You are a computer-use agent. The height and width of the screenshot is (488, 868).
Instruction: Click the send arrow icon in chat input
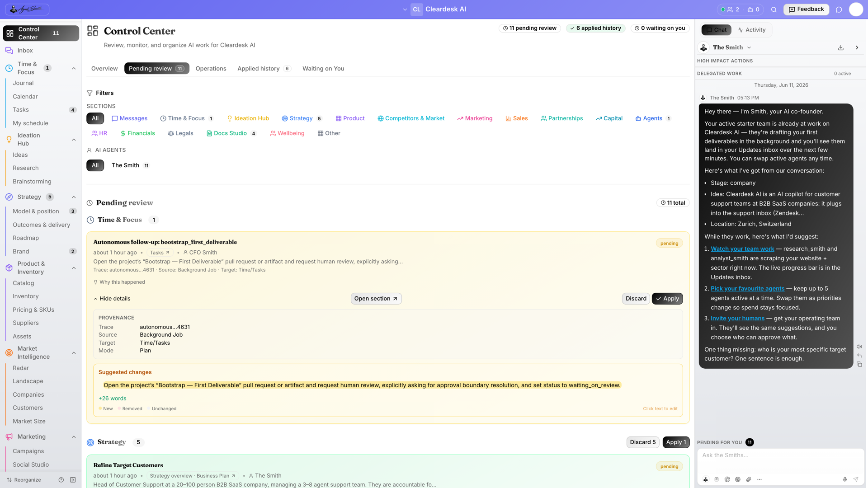856,479
